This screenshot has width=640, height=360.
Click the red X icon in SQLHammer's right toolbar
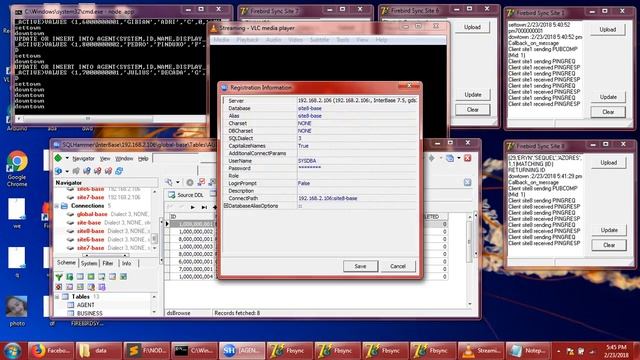tap(468, 158)
